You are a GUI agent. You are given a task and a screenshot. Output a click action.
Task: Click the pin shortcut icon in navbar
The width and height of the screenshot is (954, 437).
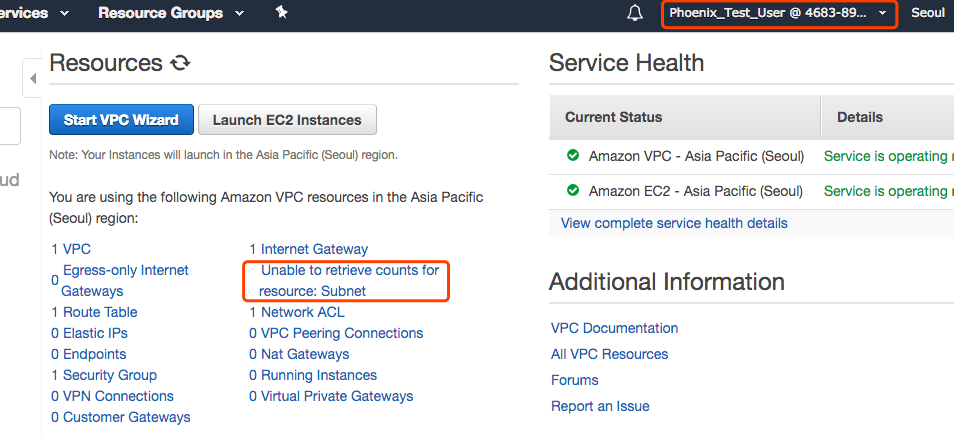click(x=281, y=13)
